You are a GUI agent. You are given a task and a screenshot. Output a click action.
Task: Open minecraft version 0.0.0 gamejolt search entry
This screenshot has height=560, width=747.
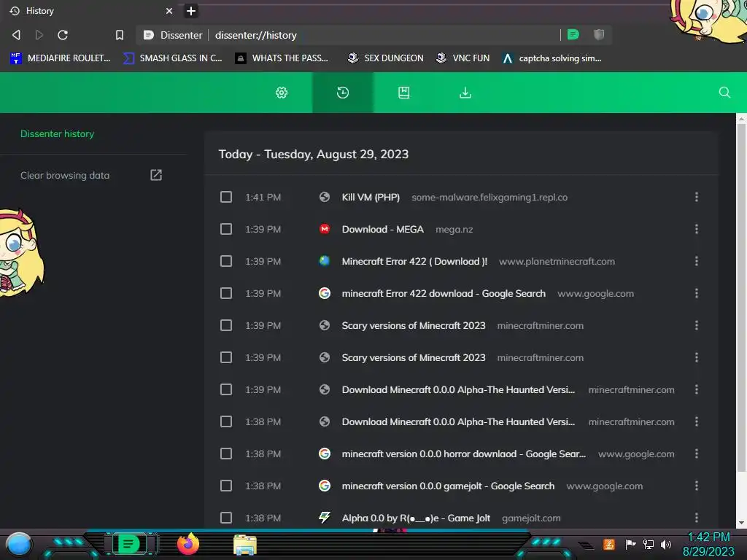coord(449,486)
